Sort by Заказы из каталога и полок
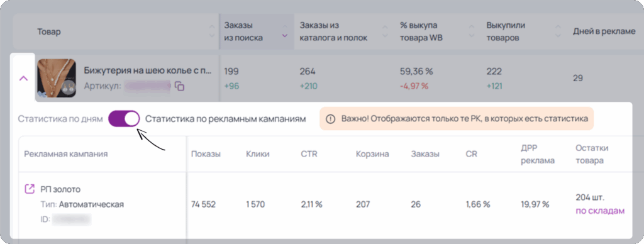644x244 pixels. click(385, 31)
